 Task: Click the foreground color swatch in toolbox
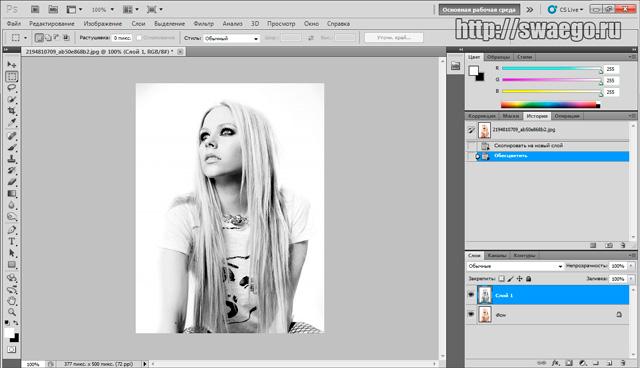point(9,333)
